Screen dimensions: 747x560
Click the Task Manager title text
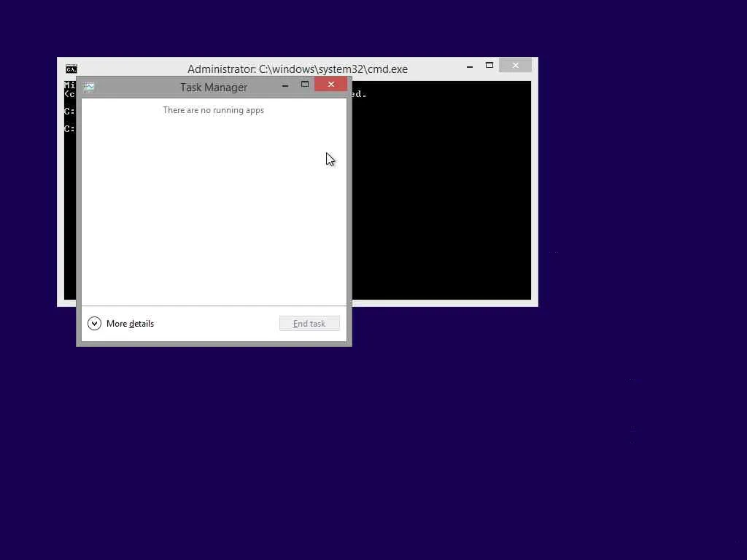(214, 87)
